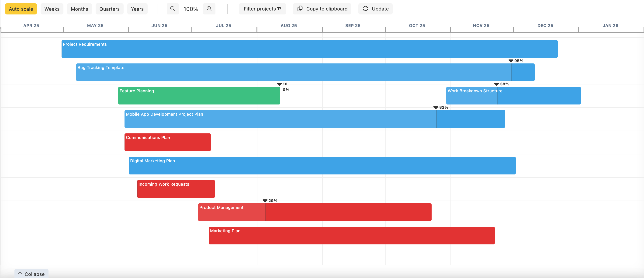Collapse the Gantt chart rows
The width and height of the screenshot is (644, 278).
pos(31,274)
